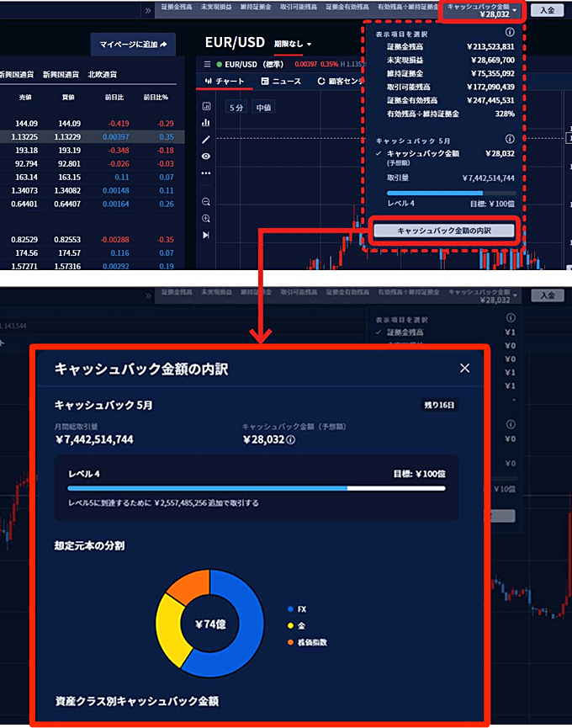
Task: Toggle 証拠金有効残高 item showing ¥247,445,531
Action: (x=445, y=100)
